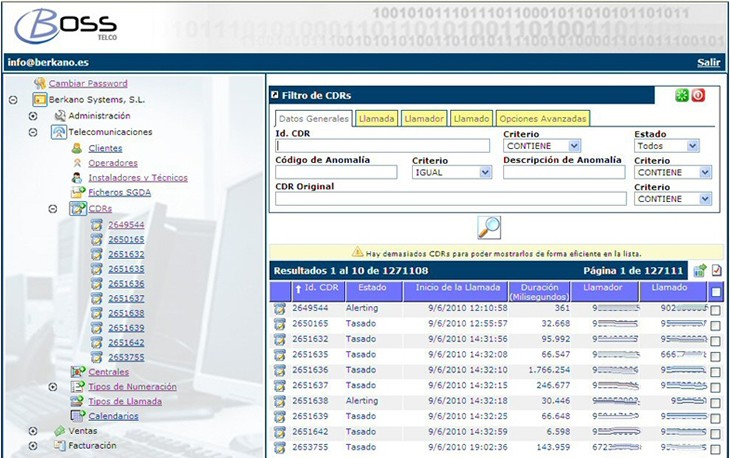The width and height of the screenshot is (730, 458).
Task: Switch to the Opciones Avanzadas tab
Action: coord(542,118)
